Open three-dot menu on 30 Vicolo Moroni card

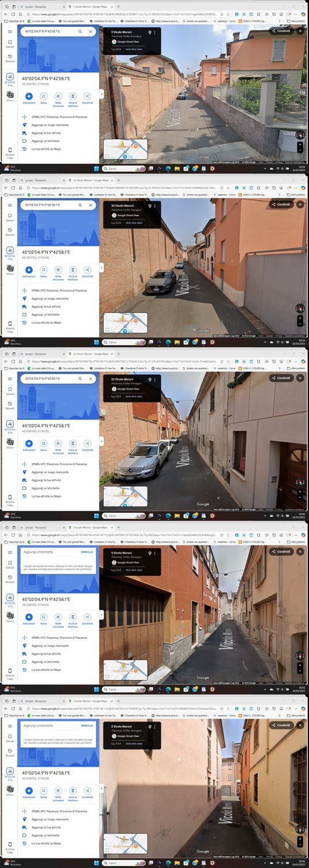tap(154, 206)
